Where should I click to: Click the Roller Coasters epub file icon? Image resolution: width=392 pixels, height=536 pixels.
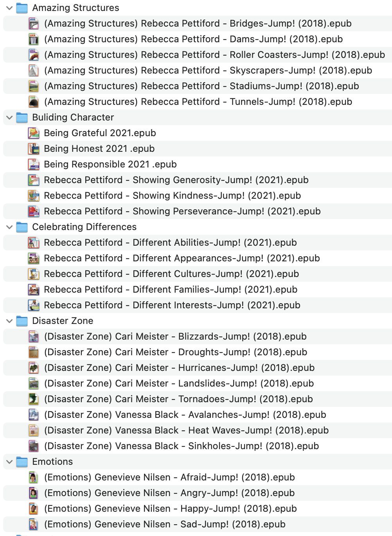[x=34, y=55]
